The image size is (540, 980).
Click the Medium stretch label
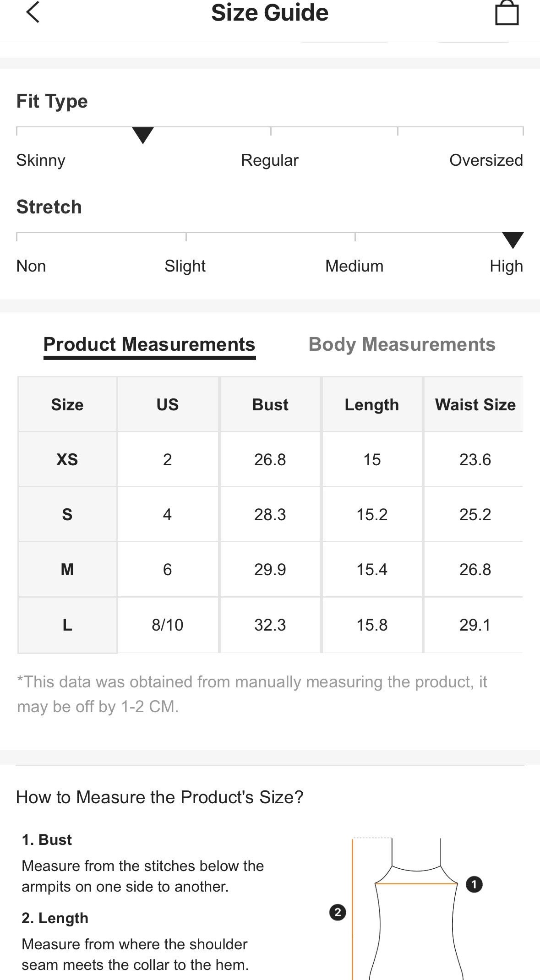pos(354,266)
